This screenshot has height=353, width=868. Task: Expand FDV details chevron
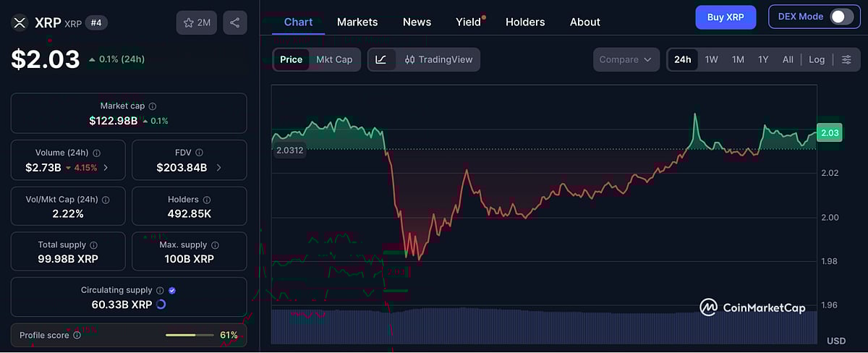point(219,168)
